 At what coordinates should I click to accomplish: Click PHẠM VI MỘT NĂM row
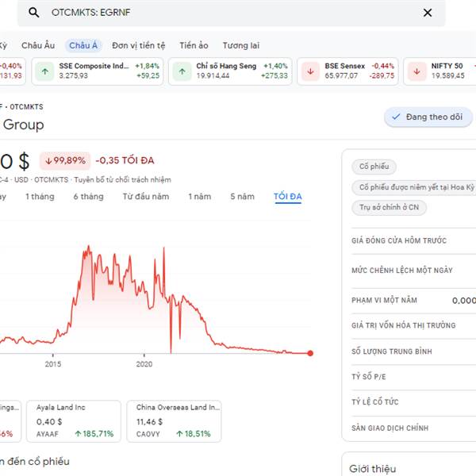tap(414, 300)
